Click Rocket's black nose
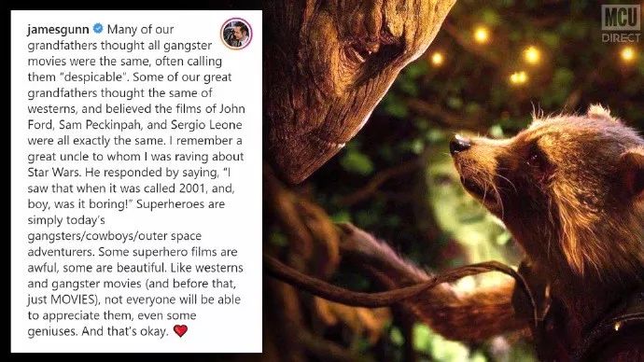Viewport: 644px width, 362px height. coord(459,145)
